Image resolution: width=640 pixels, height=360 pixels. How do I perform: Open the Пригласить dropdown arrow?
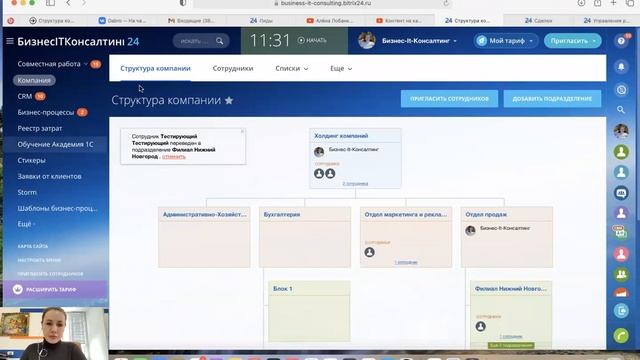[594, 41]
